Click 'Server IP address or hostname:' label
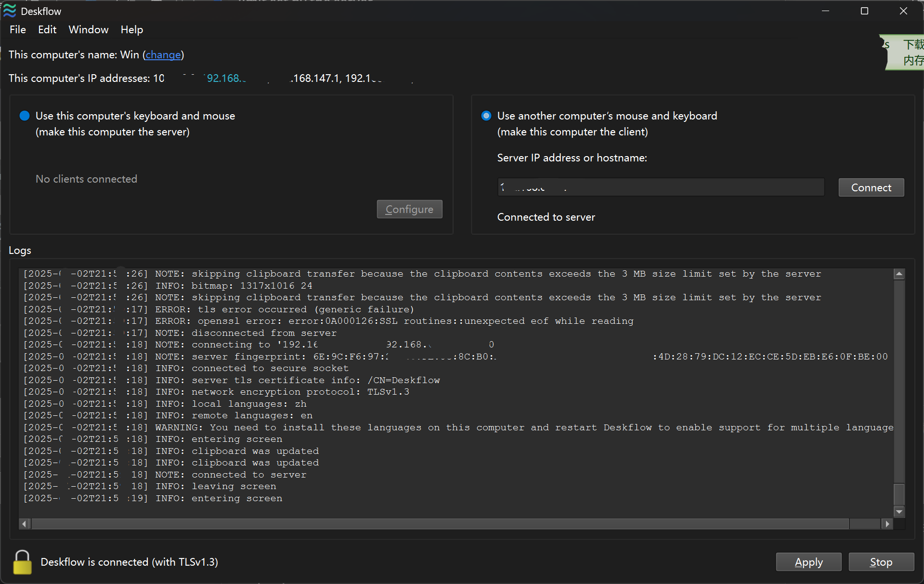 click(x=572, y=158)
